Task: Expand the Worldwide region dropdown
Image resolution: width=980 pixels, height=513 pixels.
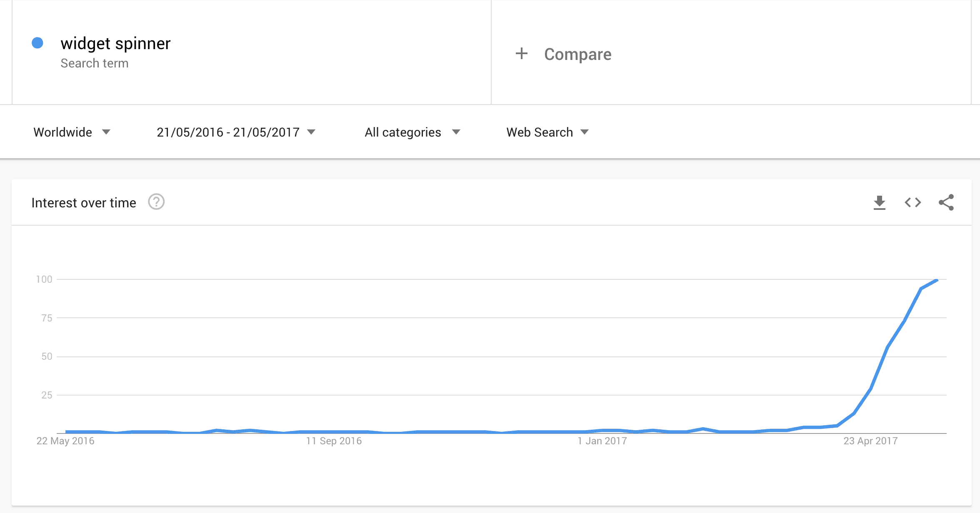Action: pos(72,132)
